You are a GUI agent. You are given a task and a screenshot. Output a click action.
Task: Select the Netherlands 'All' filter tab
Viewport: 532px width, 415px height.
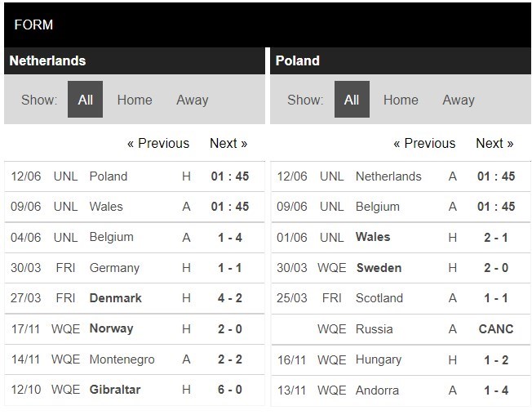click(x=85, y=100)
